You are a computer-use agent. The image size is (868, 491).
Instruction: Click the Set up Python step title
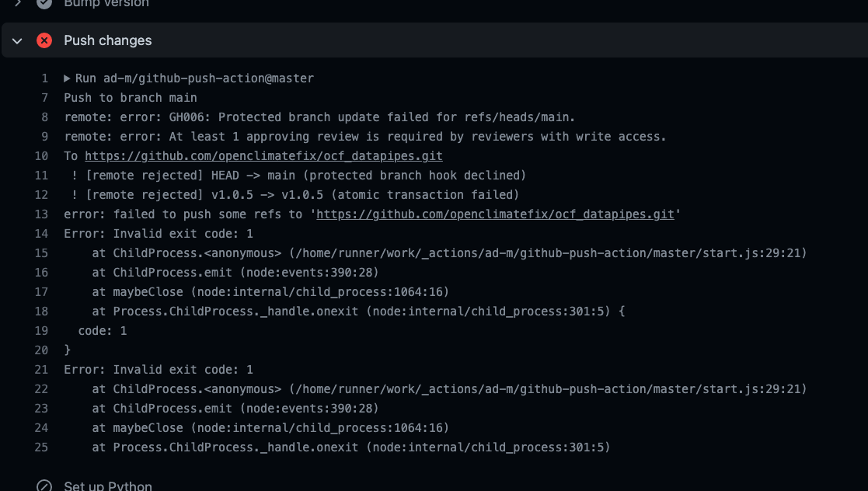coord(108,486)
